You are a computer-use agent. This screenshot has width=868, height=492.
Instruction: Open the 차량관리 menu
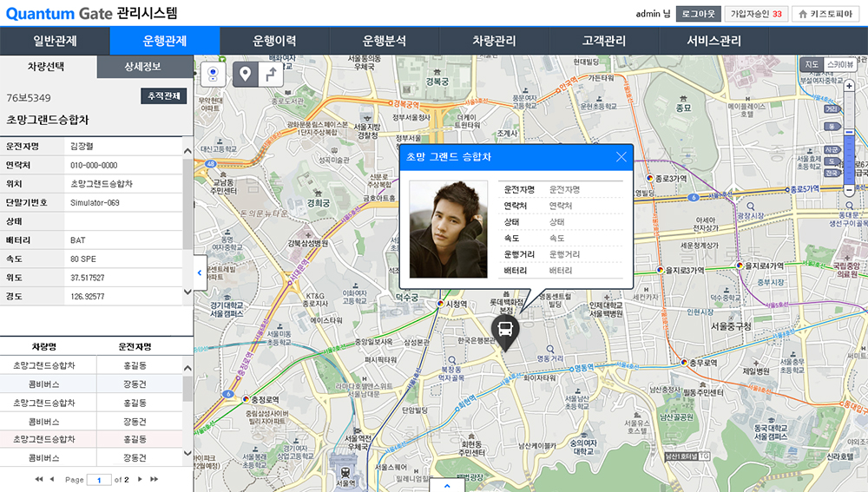pyautogui.click(x=495, y=41)
